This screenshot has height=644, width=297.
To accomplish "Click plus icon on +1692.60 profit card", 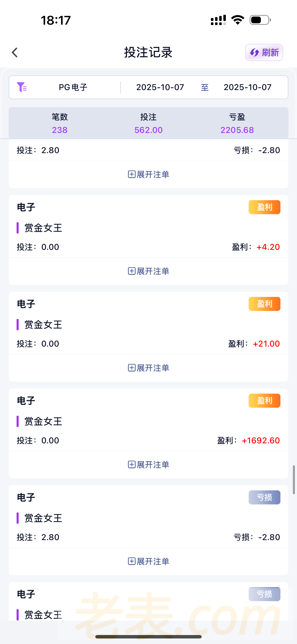I will (x=132, y=465).
